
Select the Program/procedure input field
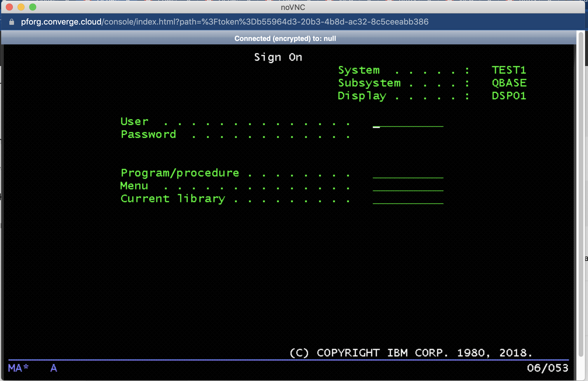point(408,174)
